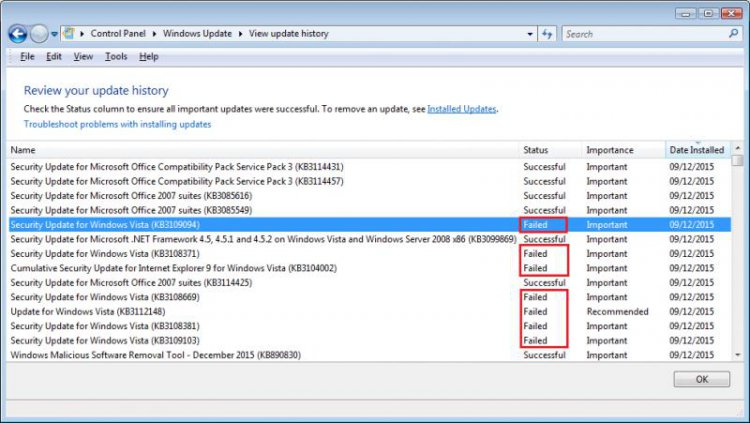Click View update history breadcrumb
This screenshot has height=423, width=750.
[x=288, y=33]
